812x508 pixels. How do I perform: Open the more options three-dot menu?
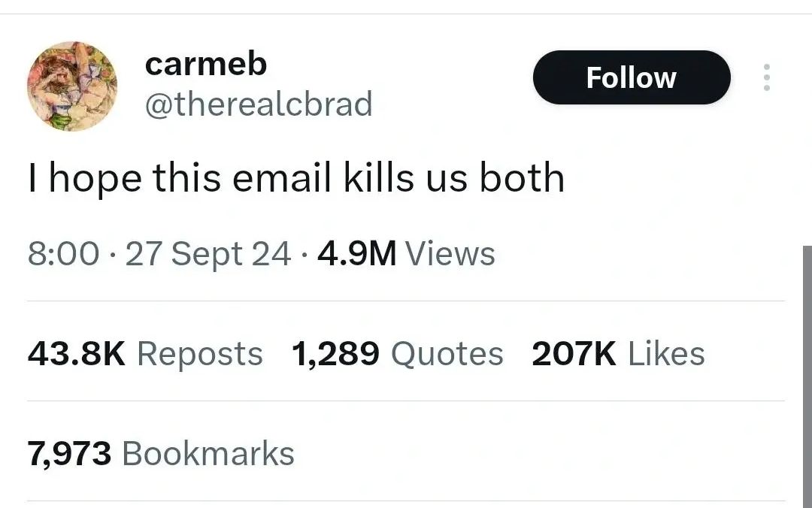[x=766, y=77]
